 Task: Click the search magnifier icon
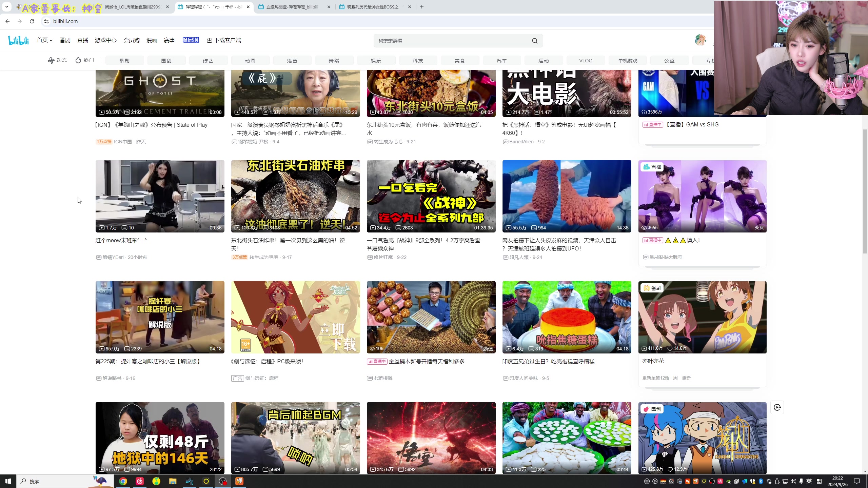coord(535,41)
